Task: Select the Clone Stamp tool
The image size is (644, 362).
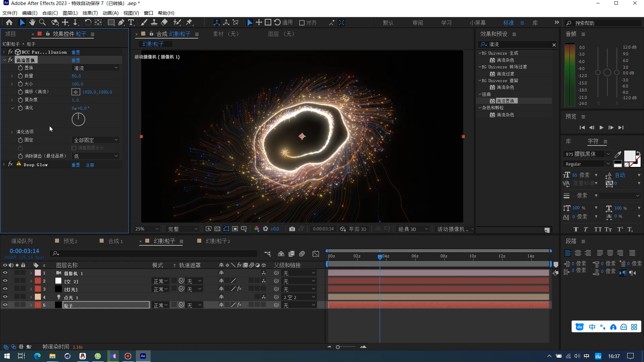Action: coord(154,22)
